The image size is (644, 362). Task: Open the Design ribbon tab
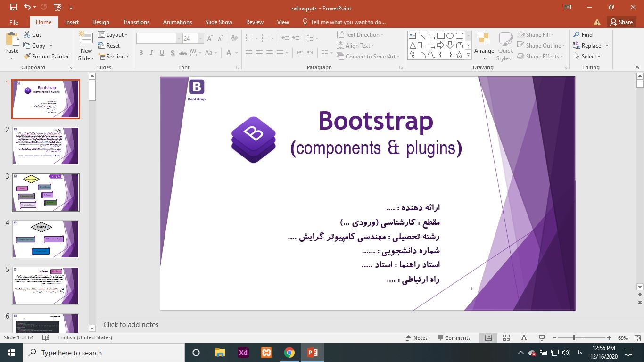[x=100, y=22]
